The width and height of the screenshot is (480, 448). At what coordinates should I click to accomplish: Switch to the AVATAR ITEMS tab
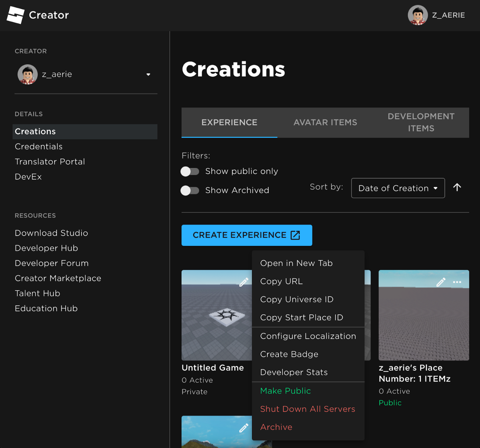pos(325,122)
